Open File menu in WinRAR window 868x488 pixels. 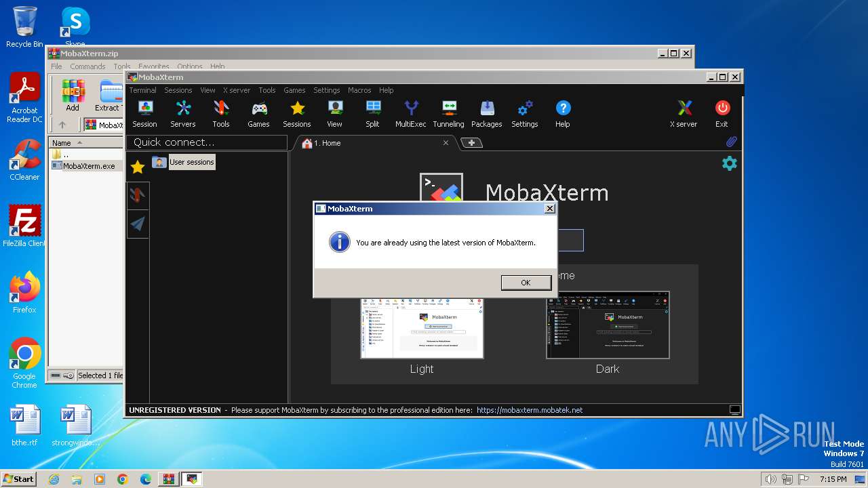point(56,66)
